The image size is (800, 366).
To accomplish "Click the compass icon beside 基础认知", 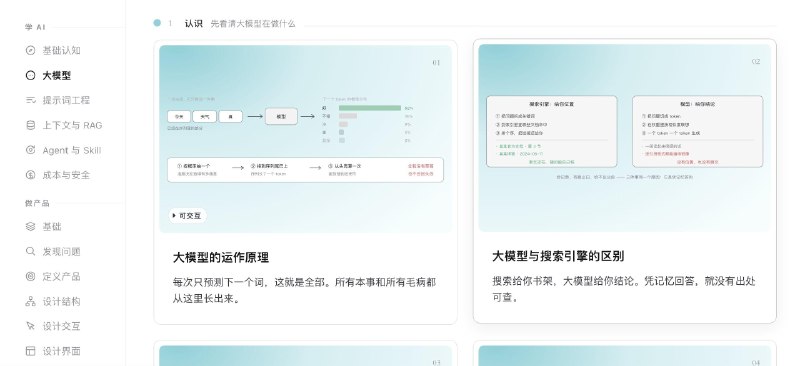I will 31,50.
